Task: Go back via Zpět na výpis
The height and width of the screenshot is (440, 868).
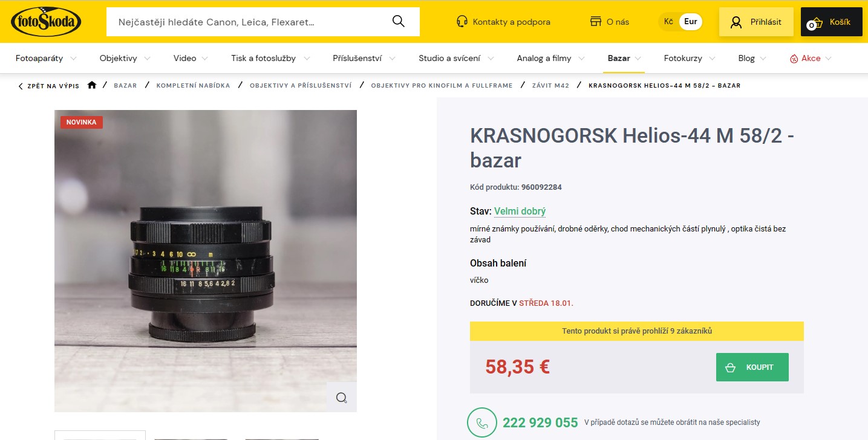Action: (48, 86)
